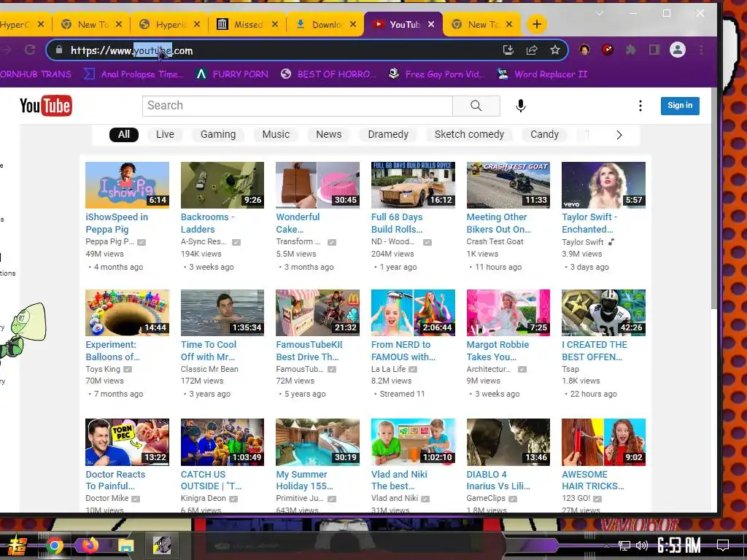
Task: Select the Dramedy filter chip
Action: [x=388, y=135]
